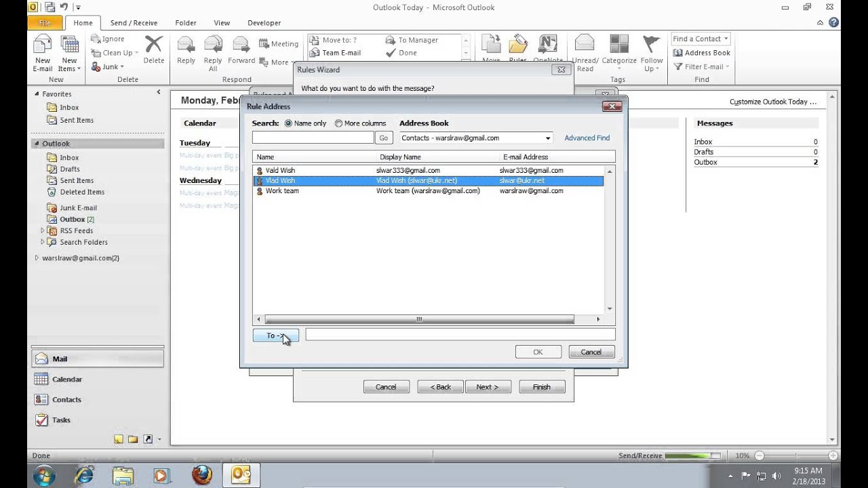The image size is (868, 488).
Task: Adjust the status bar zoom slider
Action: [796, 456]
